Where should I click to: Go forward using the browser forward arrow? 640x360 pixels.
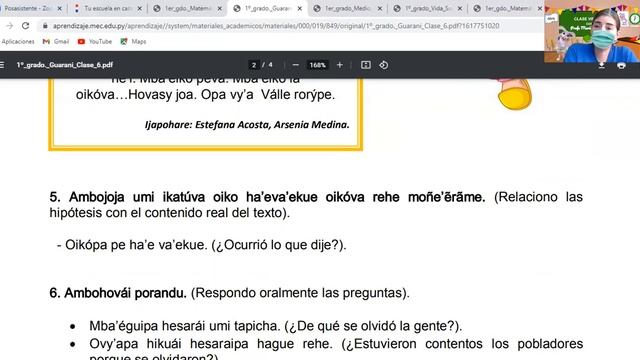click(10, 26)
